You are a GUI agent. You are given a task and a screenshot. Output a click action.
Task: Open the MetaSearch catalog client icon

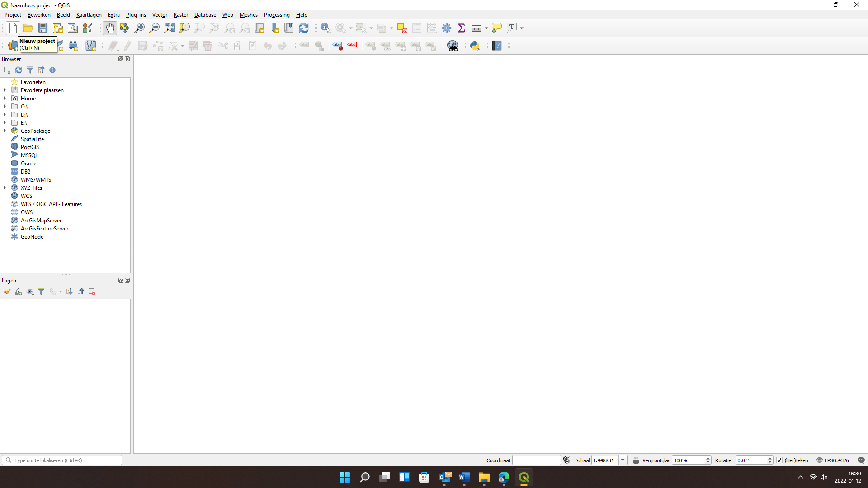(453, 46)
